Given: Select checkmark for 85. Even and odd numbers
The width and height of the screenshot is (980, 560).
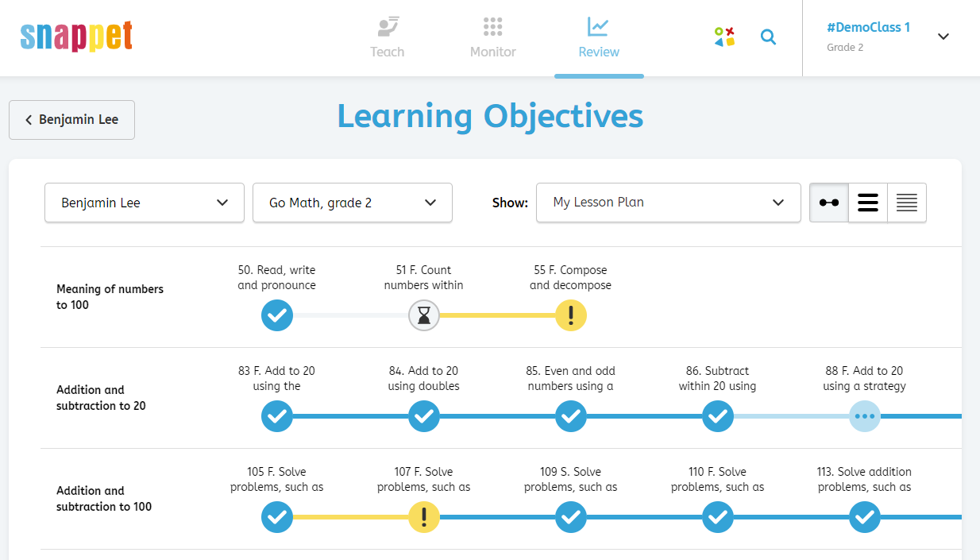Looking at the screenshot, I should (x=571, y=416).
